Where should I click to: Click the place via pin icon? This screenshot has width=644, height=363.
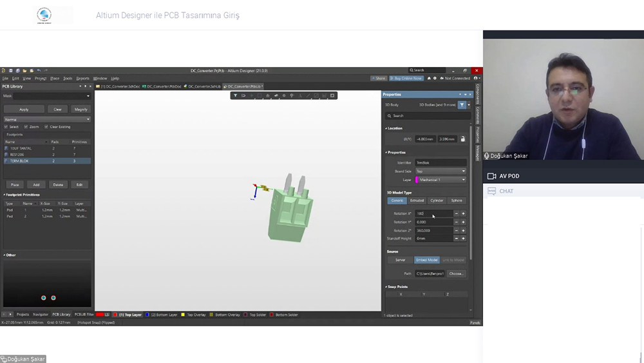[292, 96]
